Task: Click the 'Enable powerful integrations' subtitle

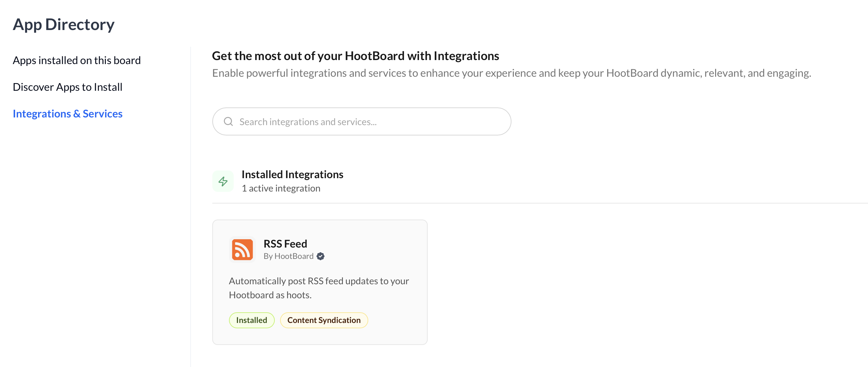Action: click(511, 73)
